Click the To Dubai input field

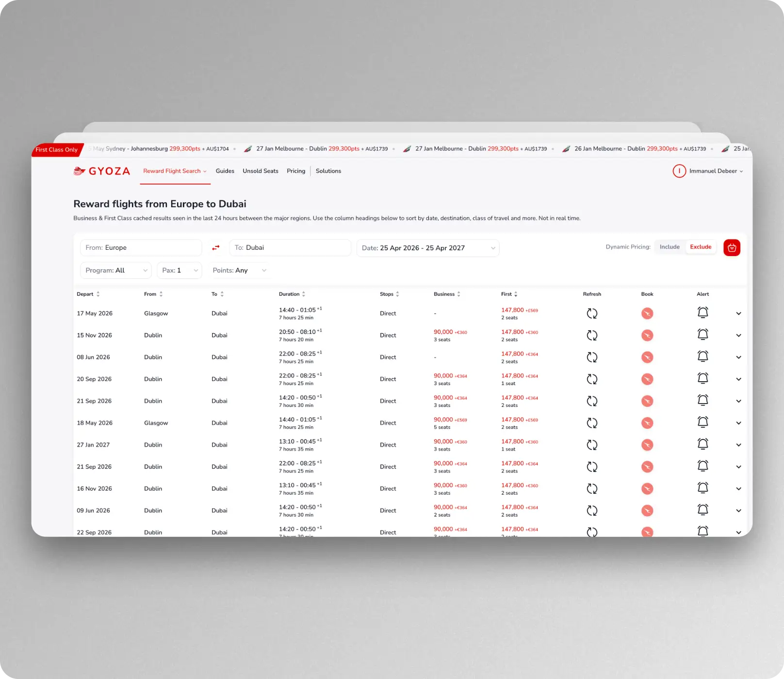290,248
